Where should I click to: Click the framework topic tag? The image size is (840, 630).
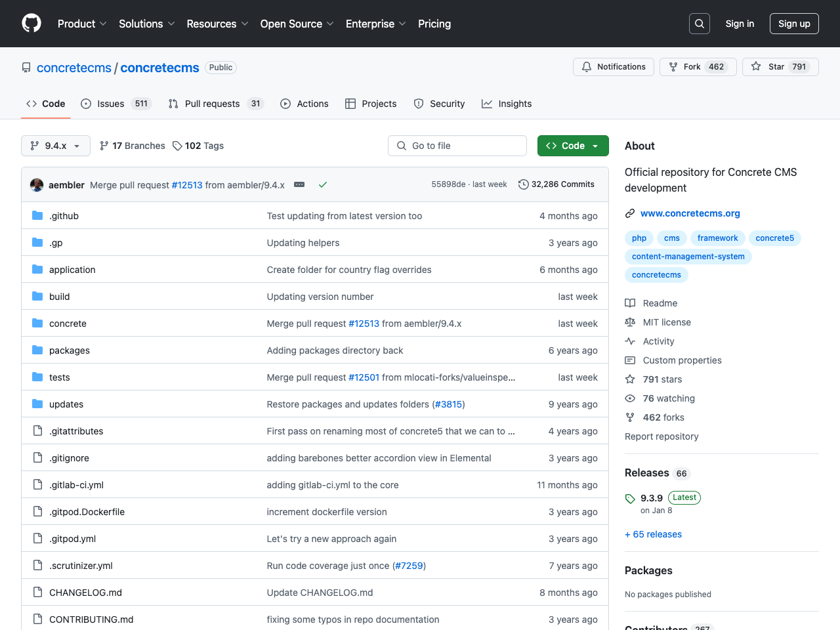coord(718,238)
